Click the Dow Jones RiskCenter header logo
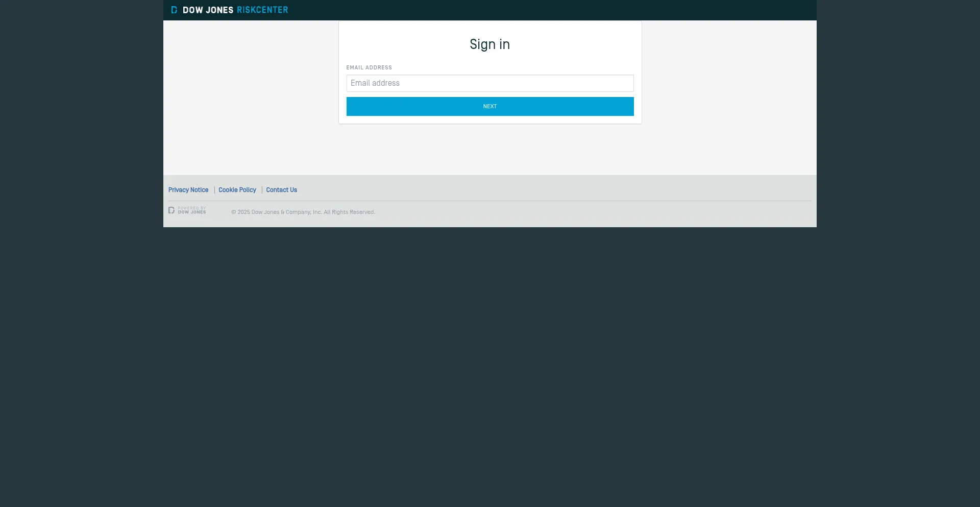980x507 pixels. click(x=230, y=10)
